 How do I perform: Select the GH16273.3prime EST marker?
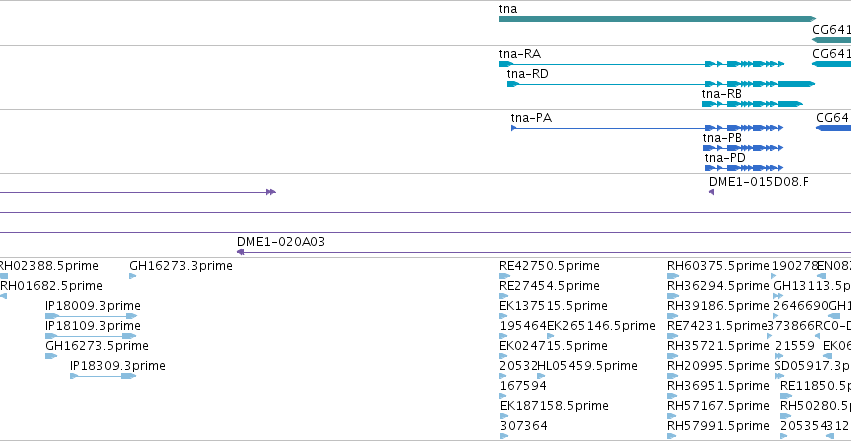[132, 276]
